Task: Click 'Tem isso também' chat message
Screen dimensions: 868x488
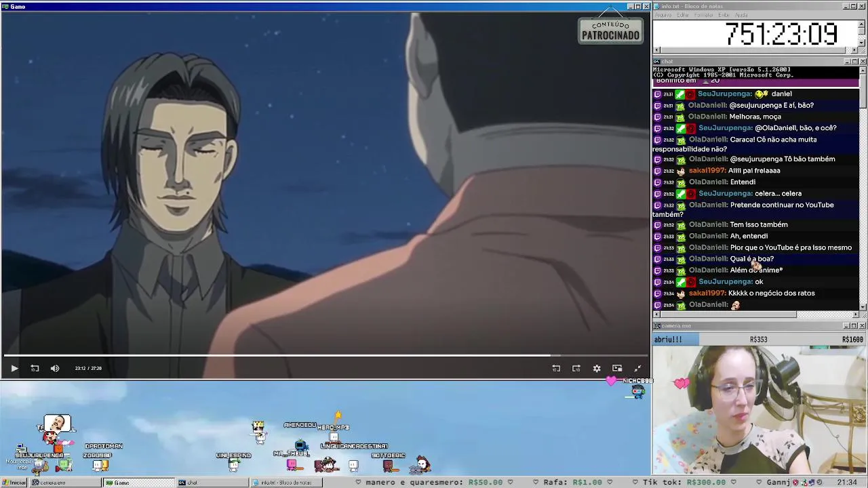Action: [x=759, y=225]
